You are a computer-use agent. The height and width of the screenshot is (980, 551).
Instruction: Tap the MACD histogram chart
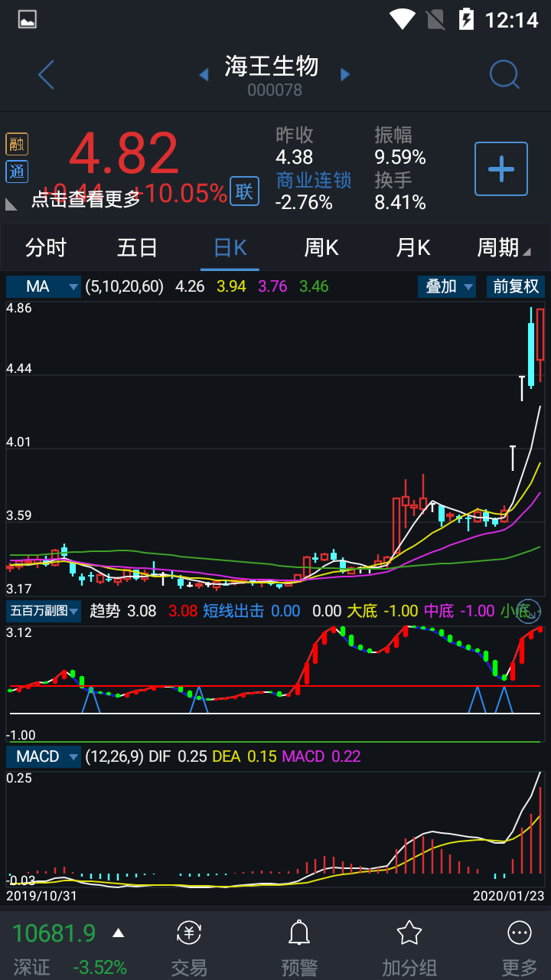click(275, 831)
